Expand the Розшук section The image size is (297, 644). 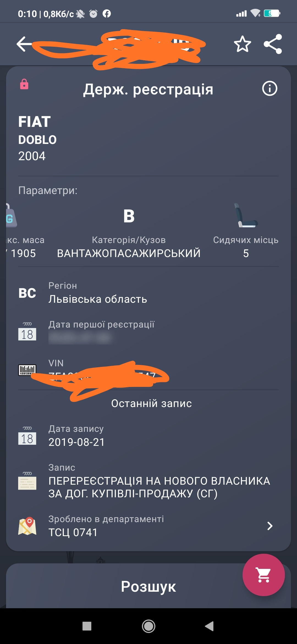[x=148, y=586]
